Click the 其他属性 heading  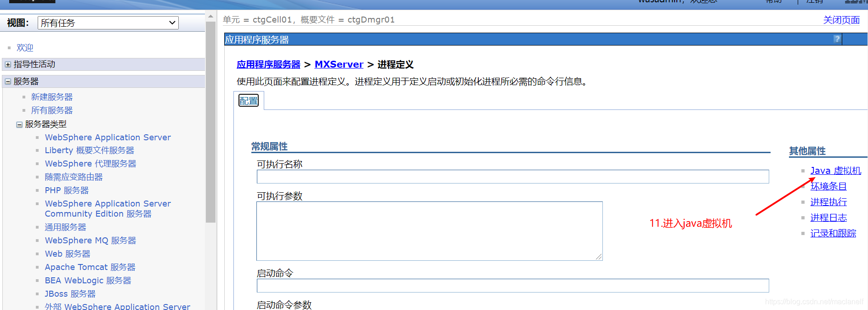click(x=807, y=151)
